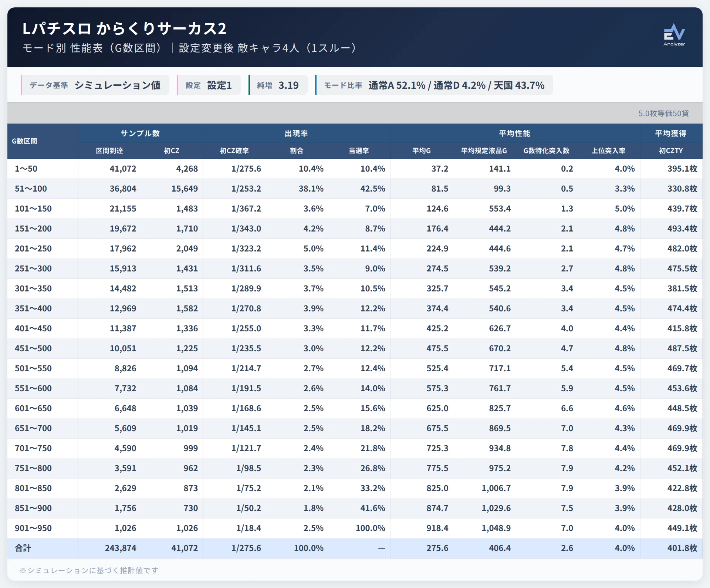Click the からくりサーカス2 title heading

tap(124, 28)
